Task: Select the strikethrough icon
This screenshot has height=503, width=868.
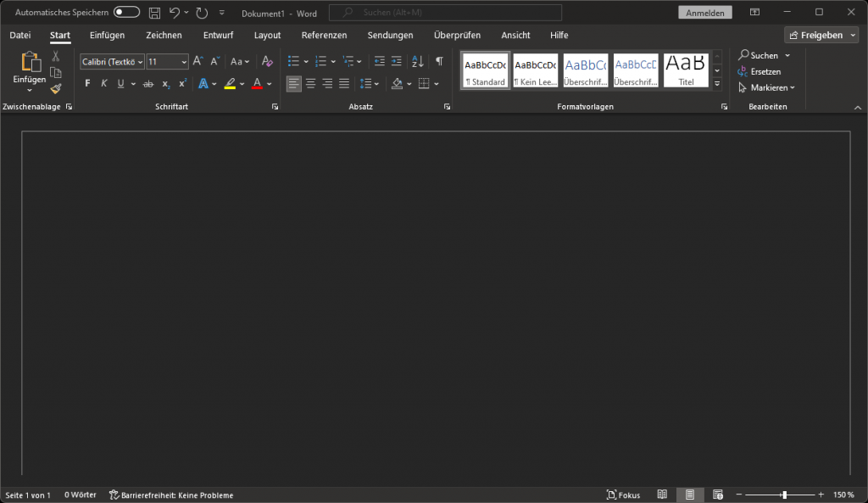Action: coord(150,82)
